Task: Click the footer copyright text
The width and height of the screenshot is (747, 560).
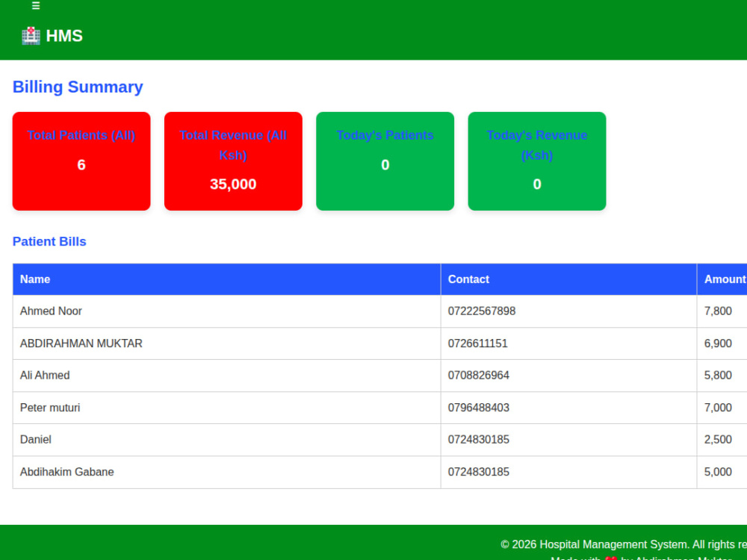Action: 624,544
